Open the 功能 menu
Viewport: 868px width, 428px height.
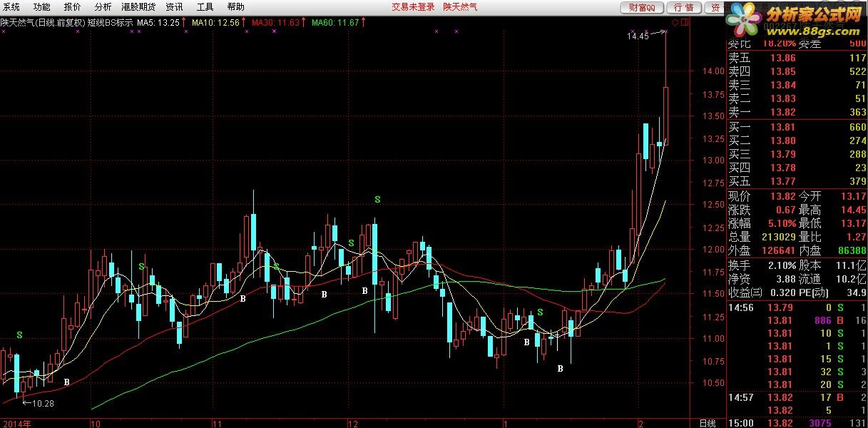coord(42,7)
